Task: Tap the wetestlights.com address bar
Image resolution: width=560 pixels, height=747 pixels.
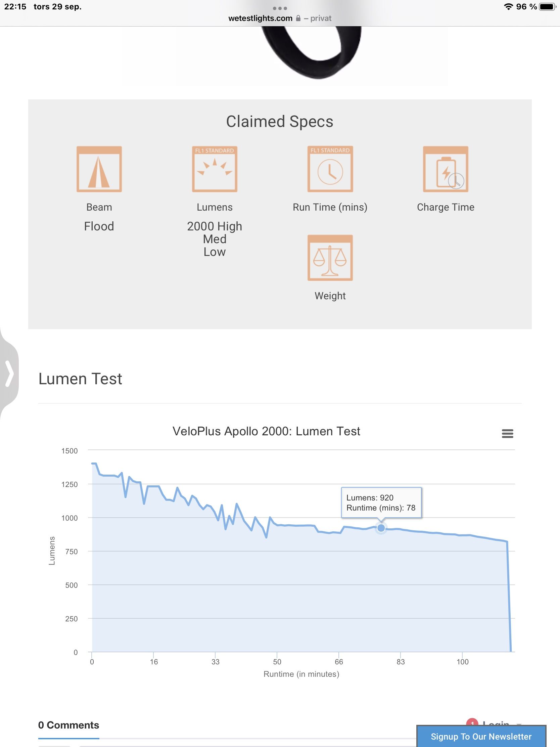Action: coord(260,18)
